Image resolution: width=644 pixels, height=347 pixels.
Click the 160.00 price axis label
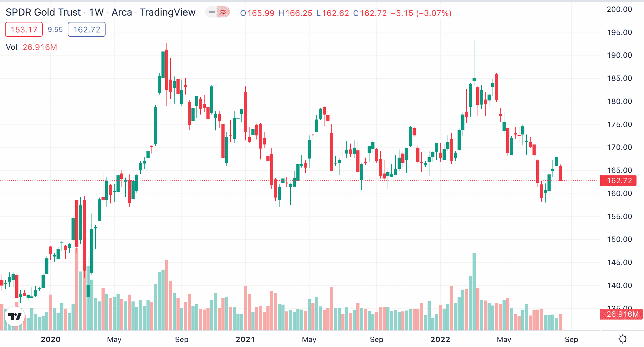point(619,193)
